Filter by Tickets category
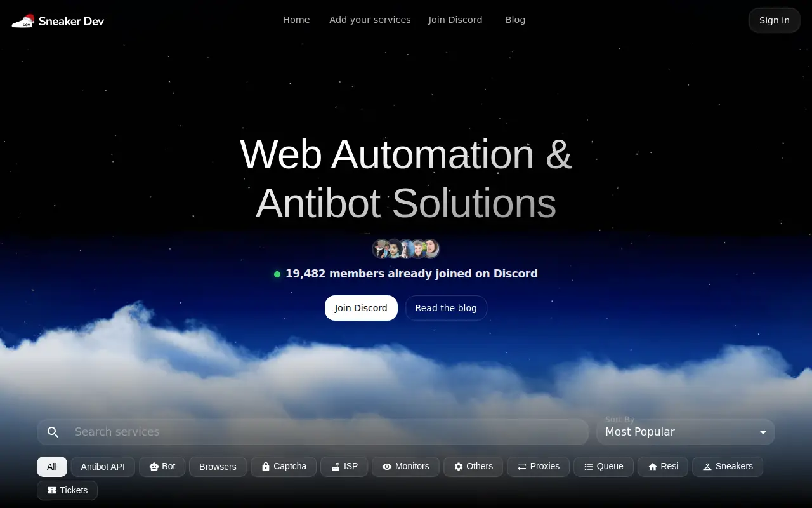The height and width of the screenshot is (508, 812). pos(67,490)
